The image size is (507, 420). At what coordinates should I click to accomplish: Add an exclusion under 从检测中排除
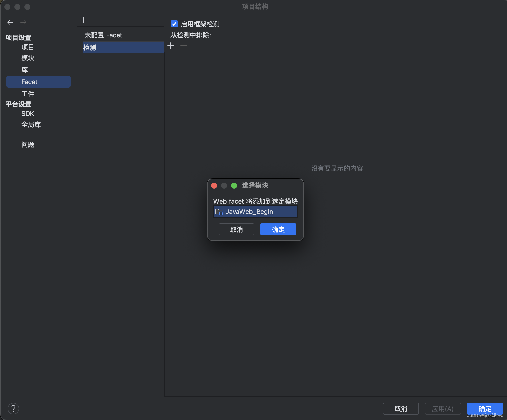pyautogui.click(x=171, y=46)
